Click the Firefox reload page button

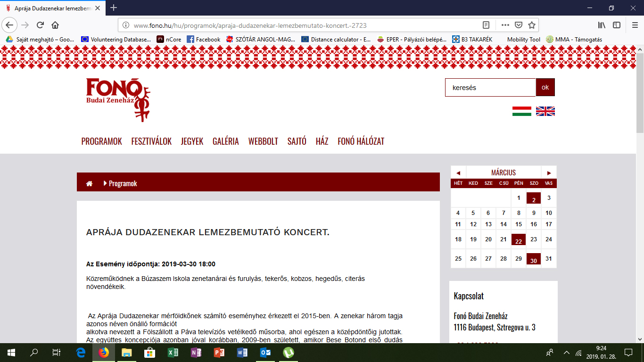pyautogui.click(x=40, y=25)
